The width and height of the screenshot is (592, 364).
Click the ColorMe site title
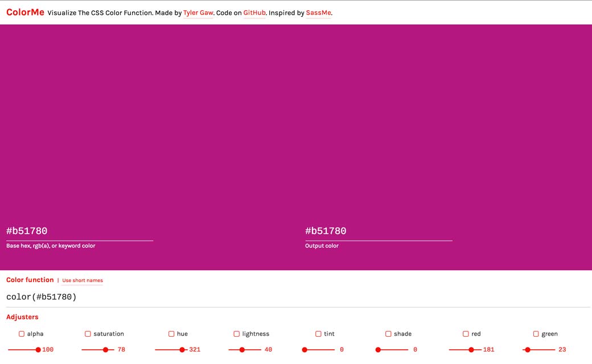(25, 12)
